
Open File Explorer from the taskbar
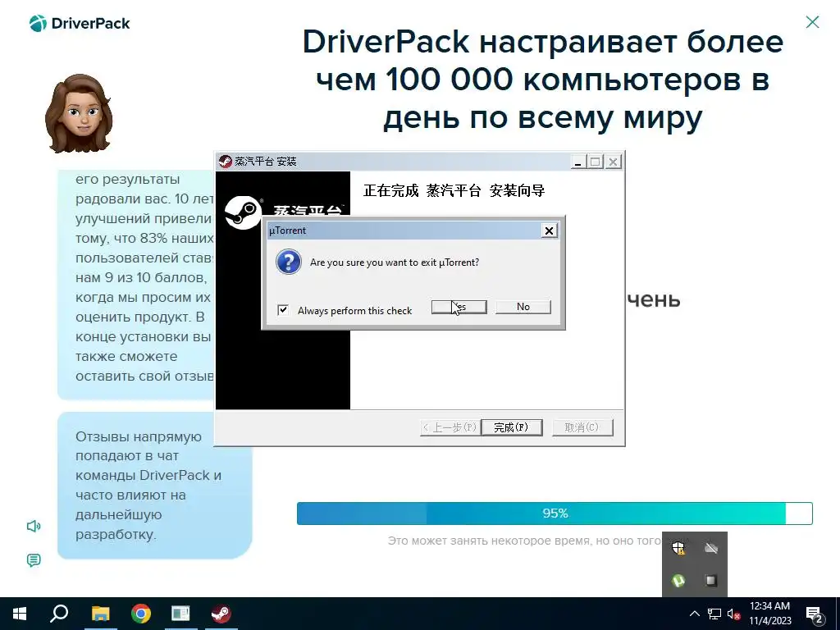(x=100, y=614)
